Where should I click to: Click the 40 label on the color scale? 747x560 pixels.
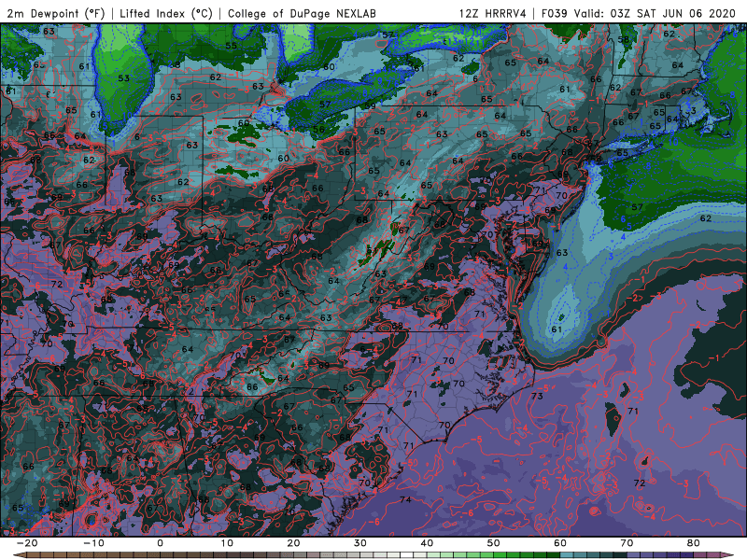427,543
